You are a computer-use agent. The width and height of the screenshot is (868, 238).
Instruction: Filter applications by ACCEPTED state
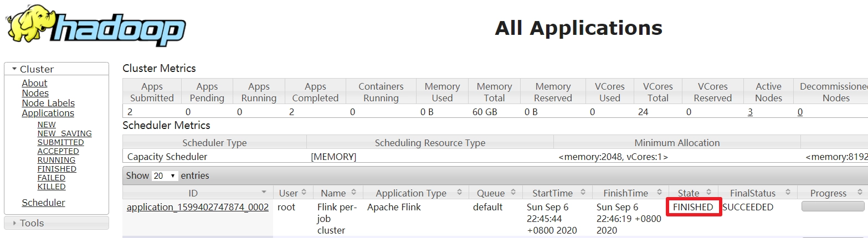click(58, 151)
